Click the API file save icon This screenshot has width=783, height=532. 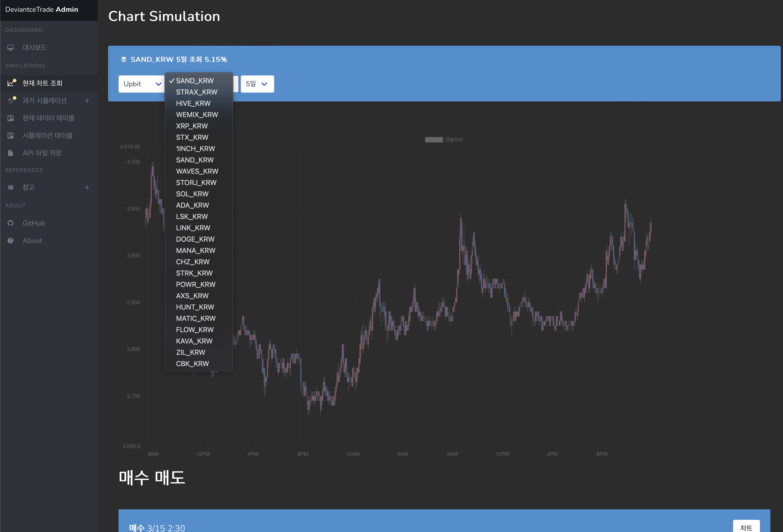click(10, 153)
